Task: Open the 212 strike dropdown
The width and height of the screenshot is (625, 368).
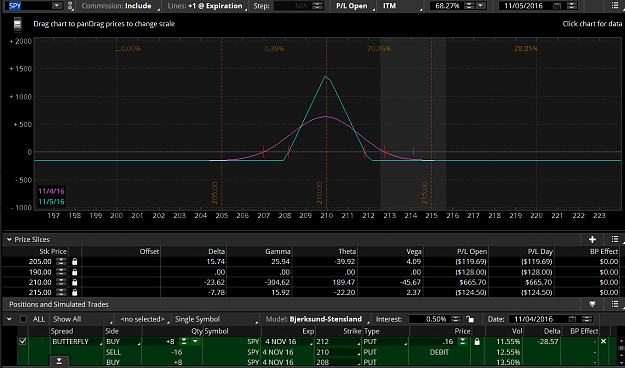Action: tap(338, 342)
